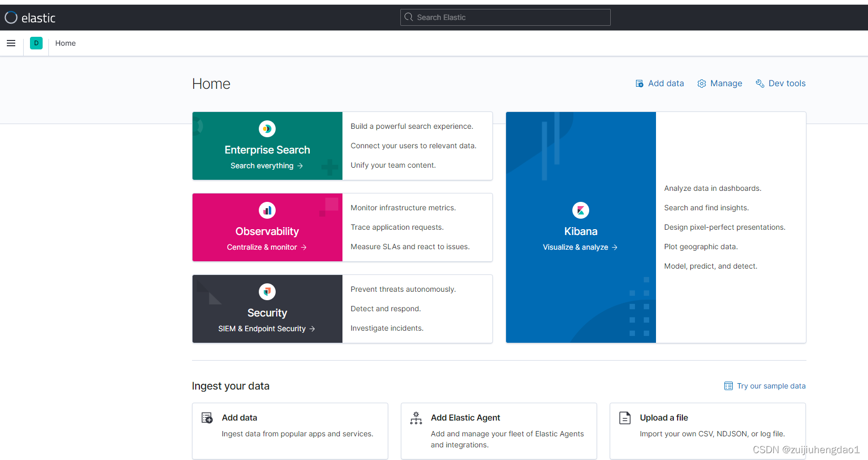The image size is (868, 460).
Task: Click the Dev tools wrench icon
Action: pos(760,84)
